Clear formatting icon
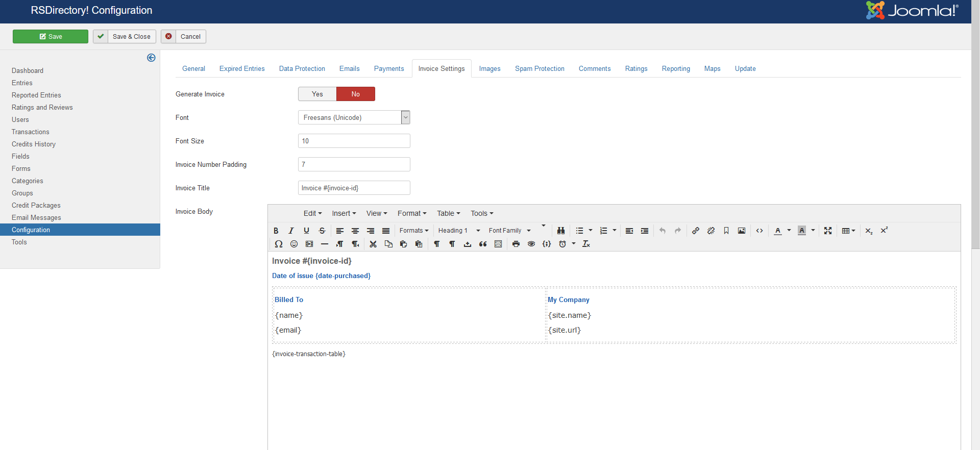Image resolution: width=980 pixels, height=450 pixels. 586,244
